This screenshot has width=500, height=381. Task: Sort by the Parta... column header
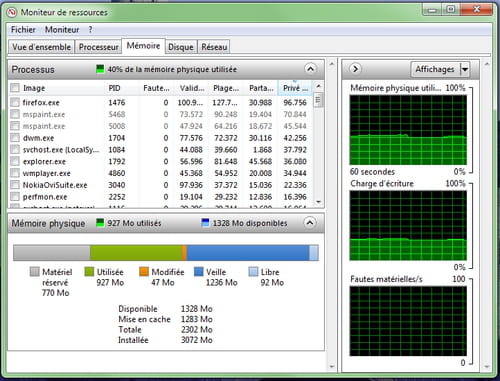(x=261, y=88)
